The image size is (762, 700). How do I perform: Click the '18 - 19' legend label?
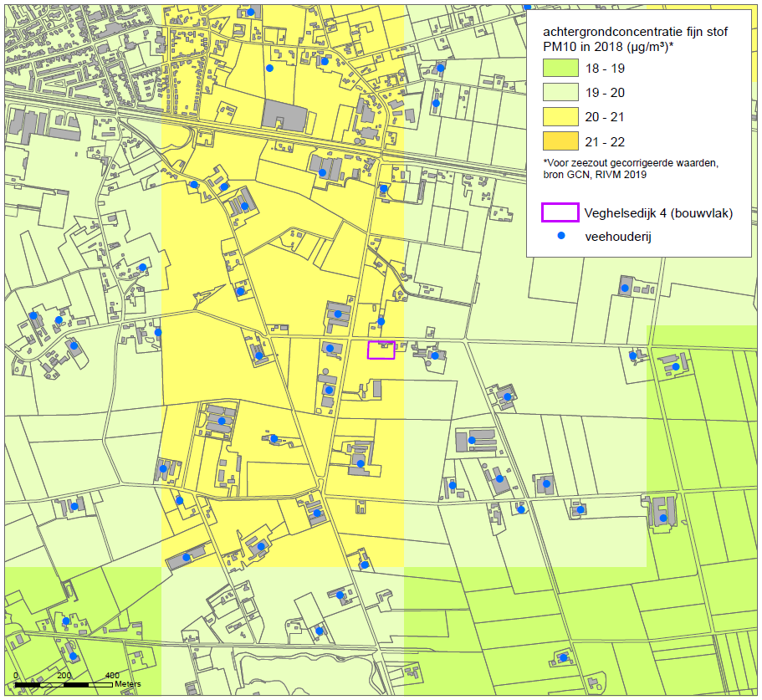(x=605, y=69)
